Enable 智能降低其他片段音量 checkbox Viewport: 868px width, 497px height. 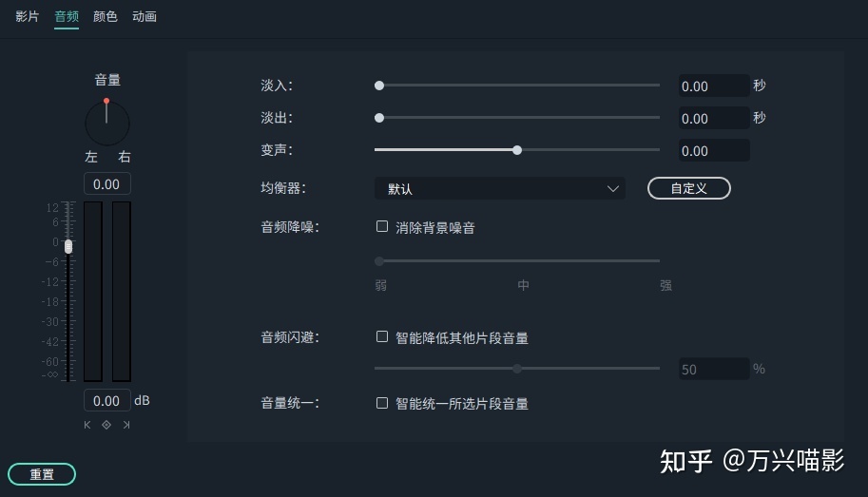pos(382,336)
